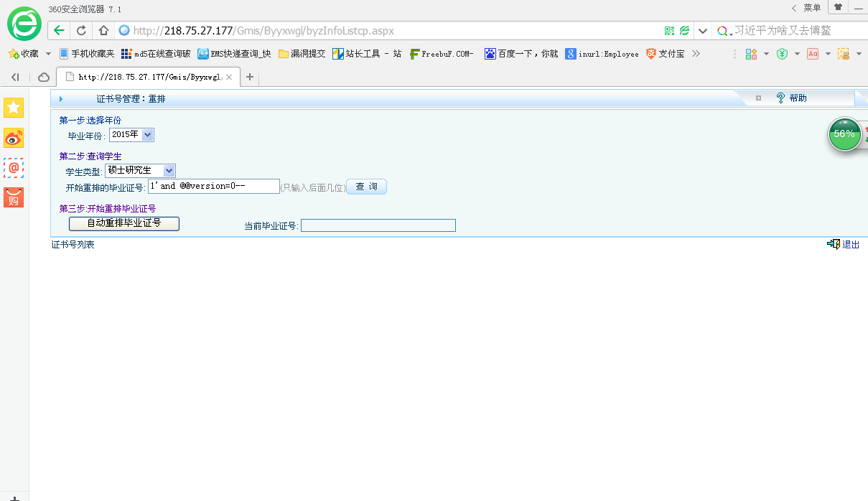Select the 218.75.27.177 Gmis tab

(148, 77)
